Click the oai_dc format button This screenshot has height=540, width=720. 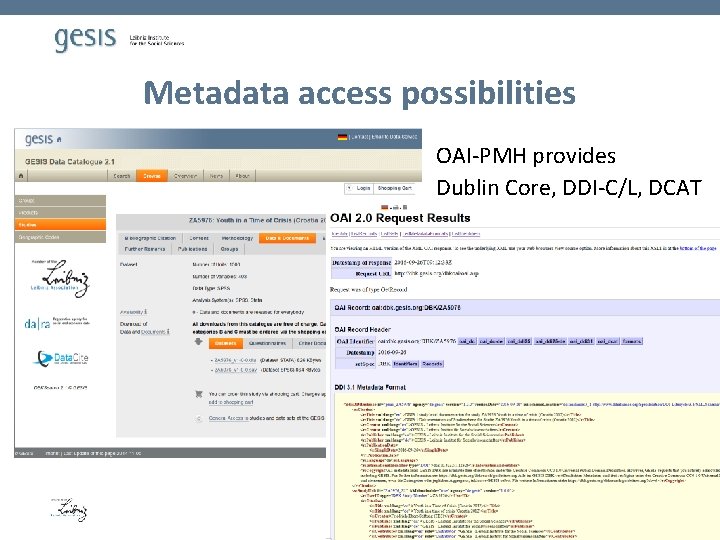point(467,341)
